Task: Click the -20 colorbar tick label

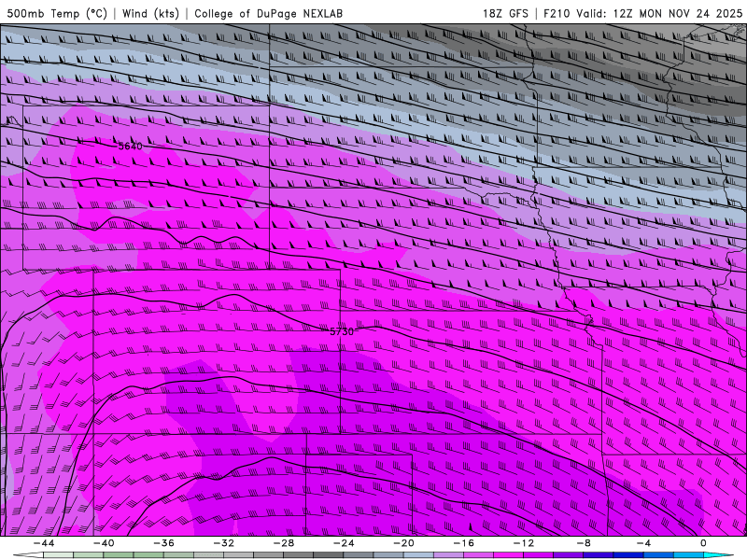Action: (x=403, y=543)
